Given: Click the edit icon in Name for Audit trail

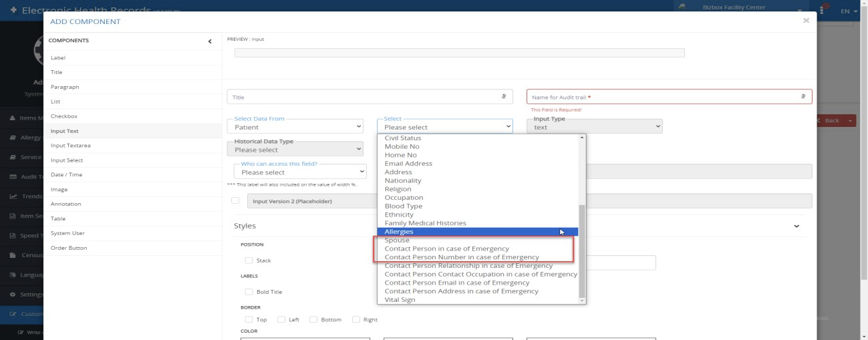Looking at the screenshot, I should click(x=803, y=97).
